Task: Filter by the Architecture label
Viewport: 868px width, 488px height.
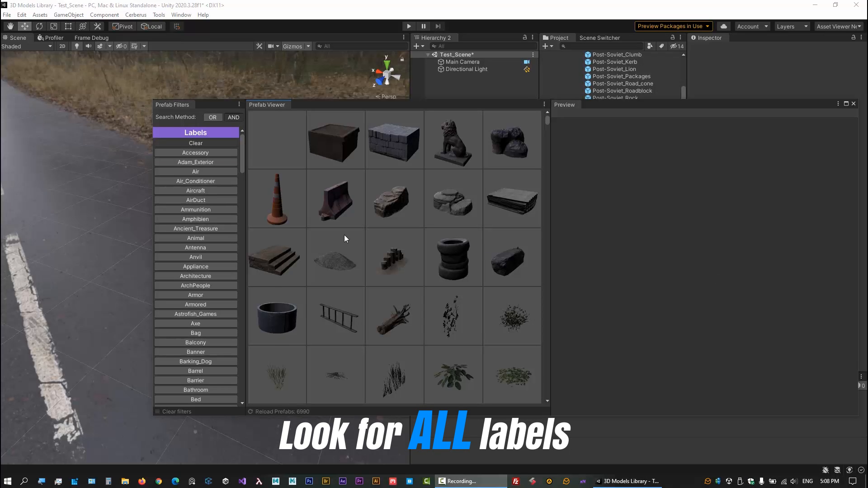Action: (196, 276)
